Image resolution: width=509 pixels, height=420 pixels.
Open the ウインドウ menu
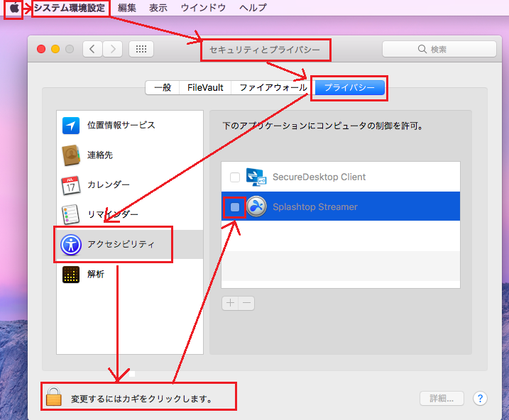pyautogui.click(x=203, y=8)
